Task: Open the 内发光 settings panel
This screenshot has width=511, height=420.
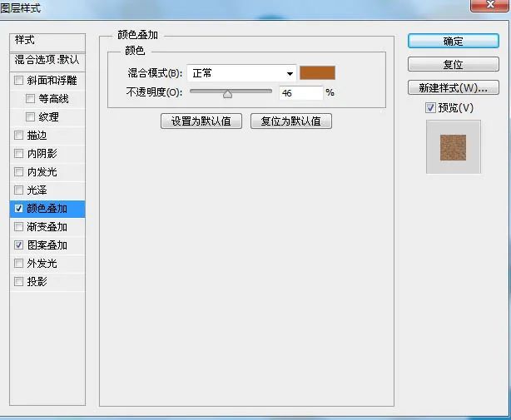Action: 42,171
